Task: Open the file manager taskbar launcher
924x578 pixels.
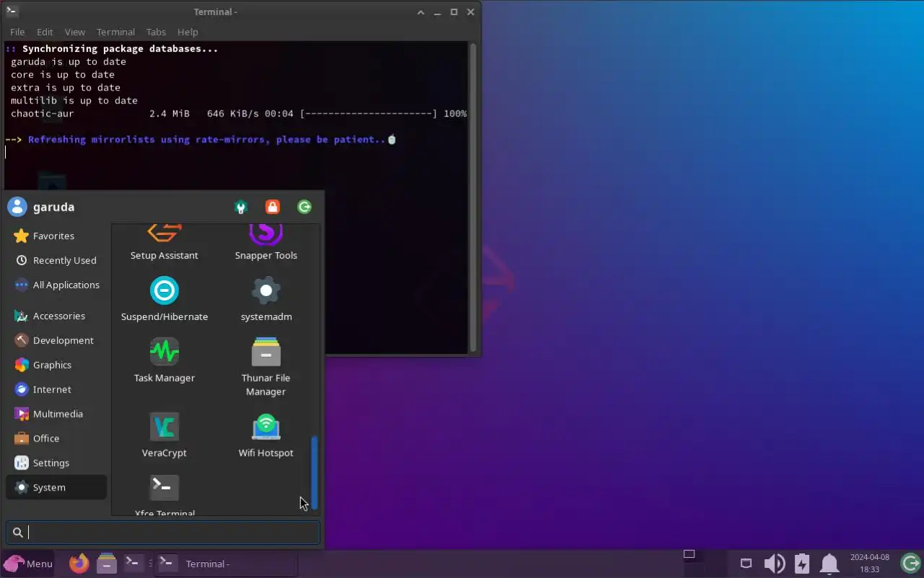Action: point(106,564)
